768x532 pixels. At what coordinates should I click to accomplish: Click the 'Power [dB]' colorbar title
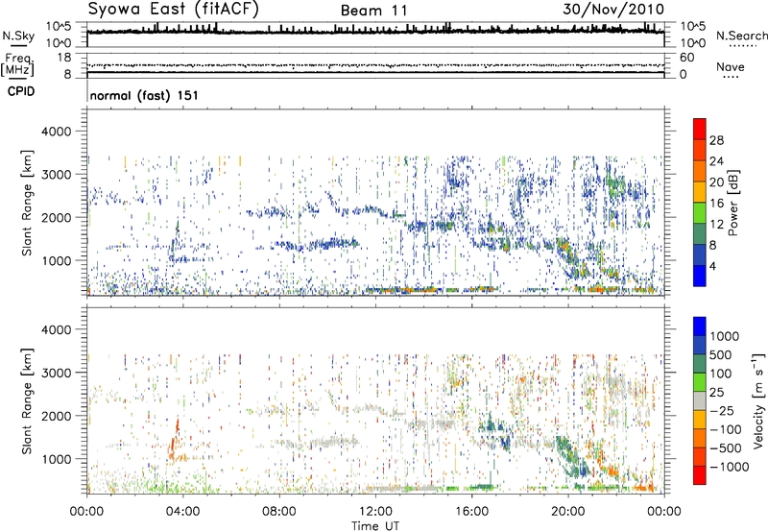tap(733, 203)
